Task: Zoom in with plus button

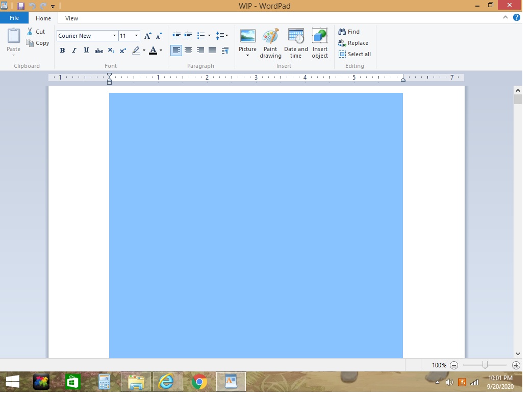Action: coord(516,365)
